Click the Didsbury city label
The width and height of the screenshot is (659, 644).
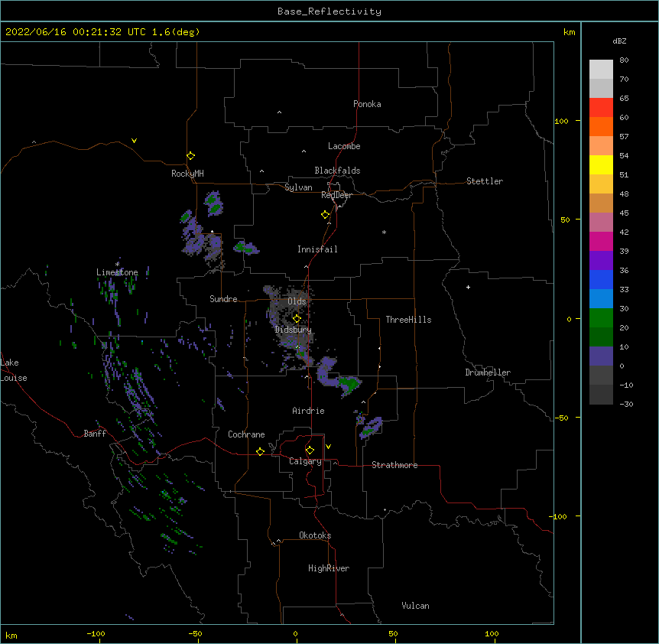pos(293,330)
